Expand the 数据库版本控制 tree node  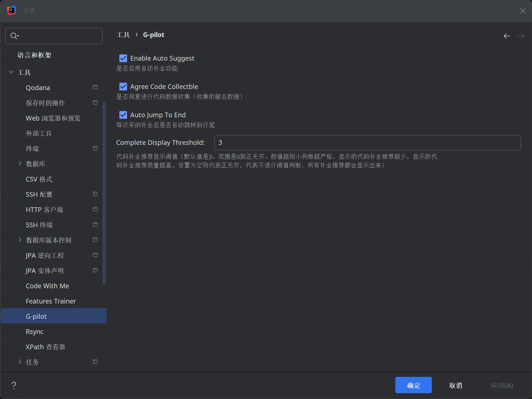point(20,240)
